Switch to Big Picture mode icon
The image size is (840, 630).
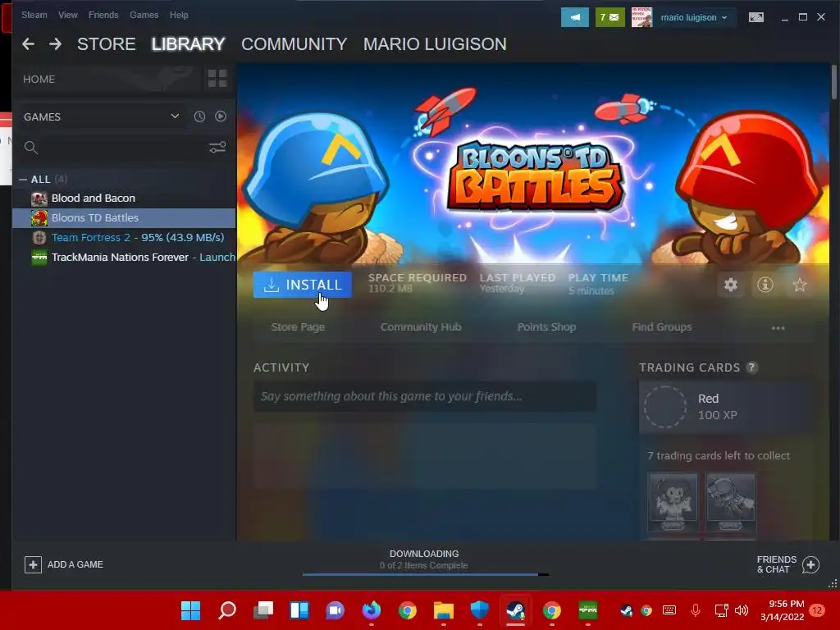coord(756,17)
